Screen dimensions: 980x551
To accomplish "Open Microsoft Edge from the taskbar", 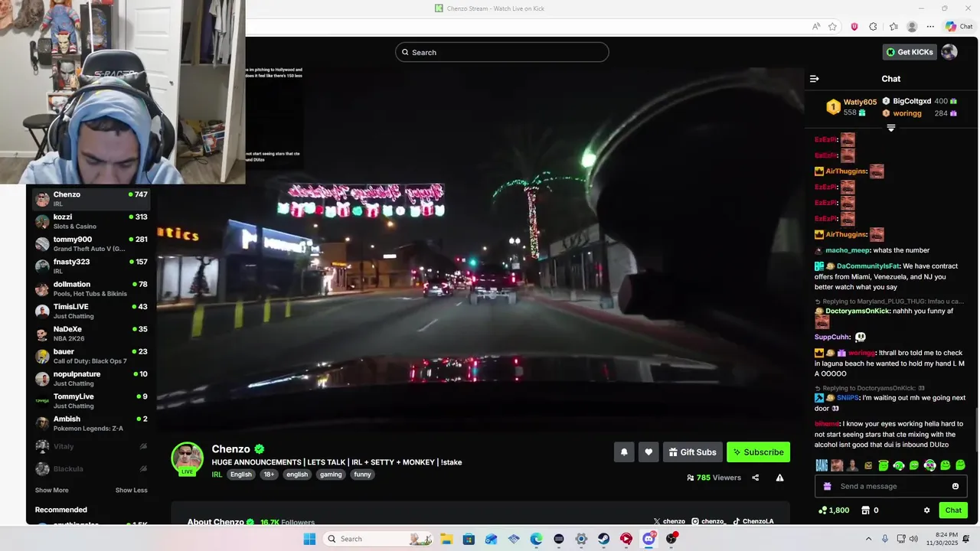I will point(537,539).
